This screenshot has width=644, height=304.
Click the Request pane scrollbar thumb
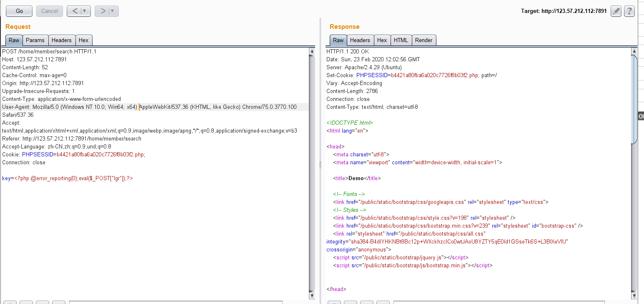coord(312,173)
